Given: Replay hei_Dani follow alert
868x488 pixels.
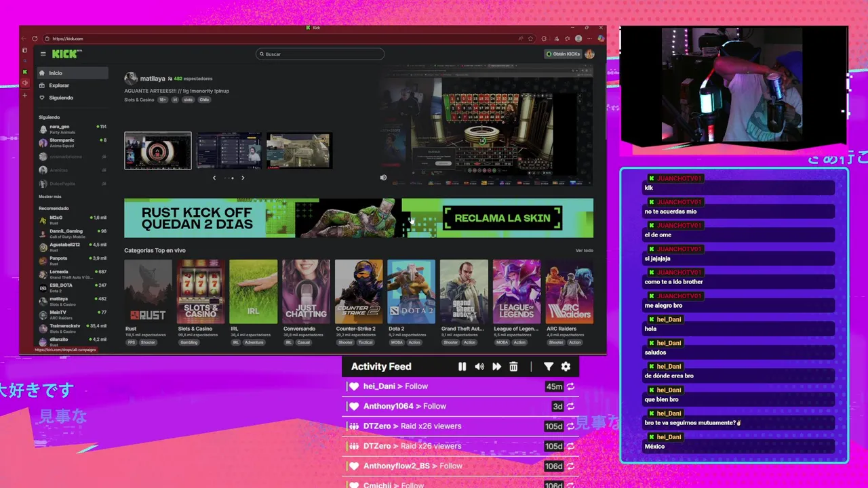Looking at the screenshot, I should click(x=571, y=386).
